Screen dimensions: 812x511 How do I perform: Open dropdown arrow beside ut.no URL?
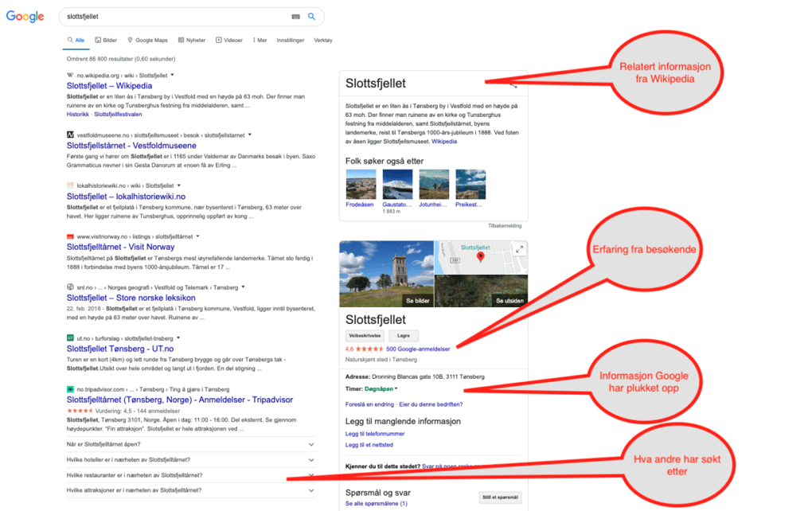tap(178, 338)
